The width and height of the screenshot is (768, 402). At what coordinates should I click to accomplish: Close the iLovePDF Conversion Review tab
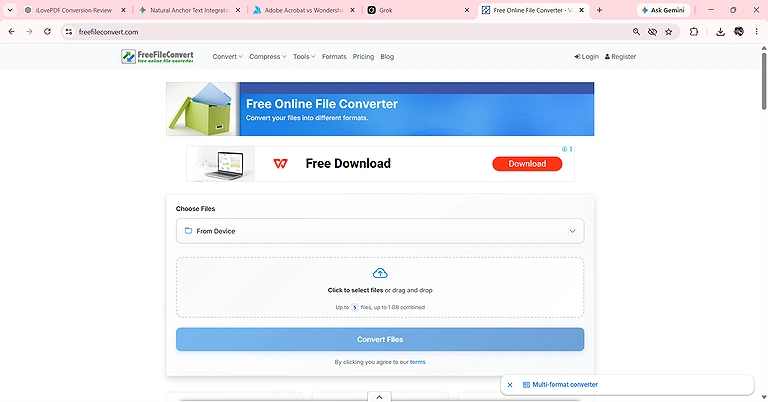coord(123,10)
